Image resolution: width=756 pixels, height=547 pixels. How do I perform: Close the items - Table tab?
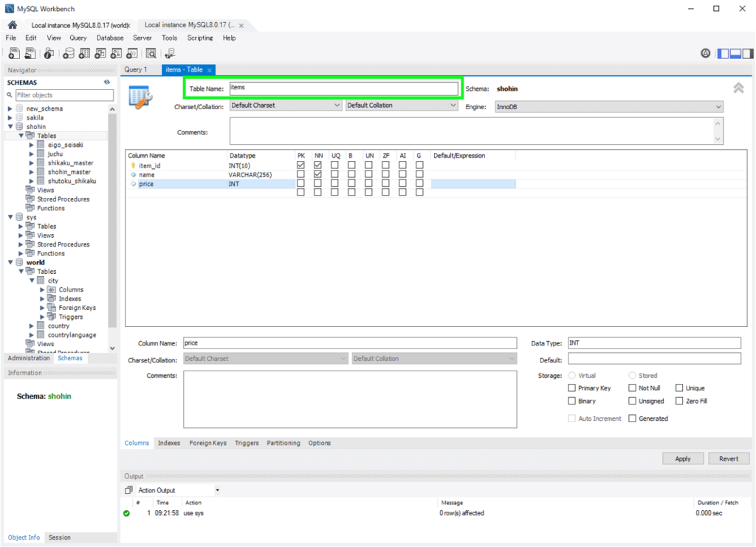point(210,70)
